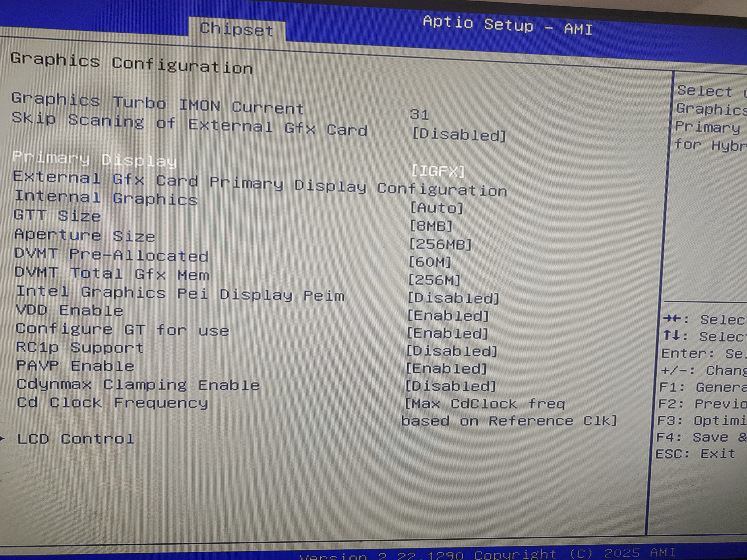Edit Graphics Turbo IMON Current value 31
The image size is (747, 560).
419,115
